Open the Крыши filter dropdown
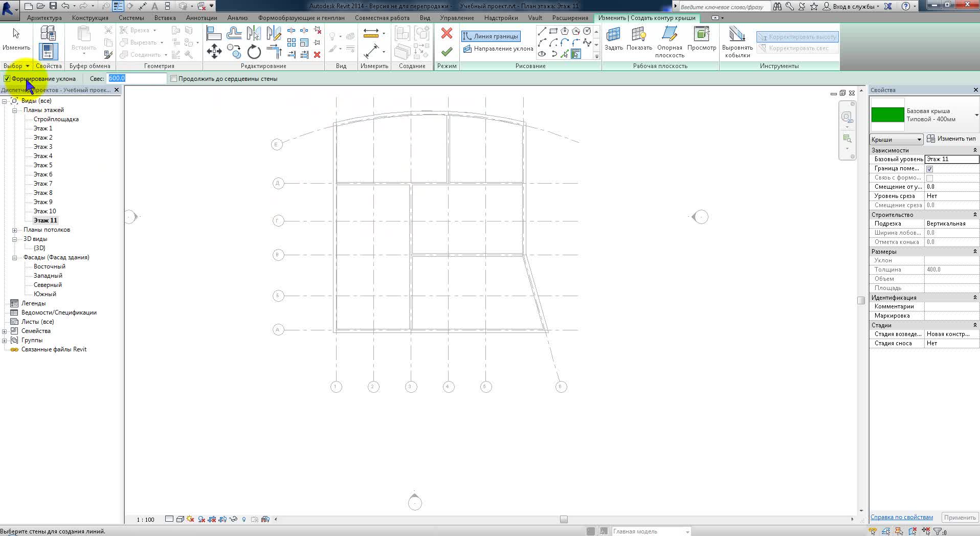 click(x=896, y=139)
